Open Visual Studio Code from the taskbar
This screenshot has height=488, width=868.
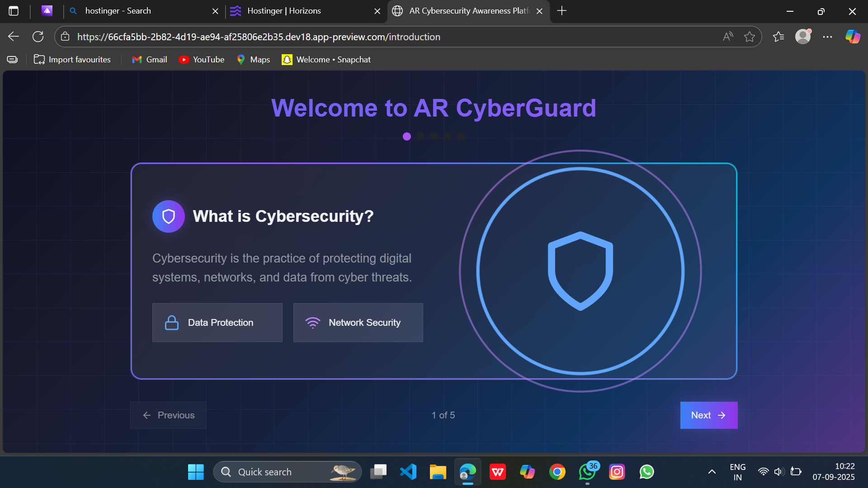click(x=408, y=472)
